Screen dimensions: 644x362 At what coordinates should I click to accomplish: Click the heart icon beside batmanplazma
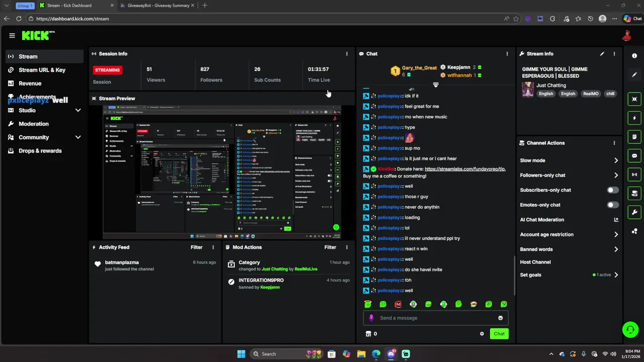tap(98, 263)
